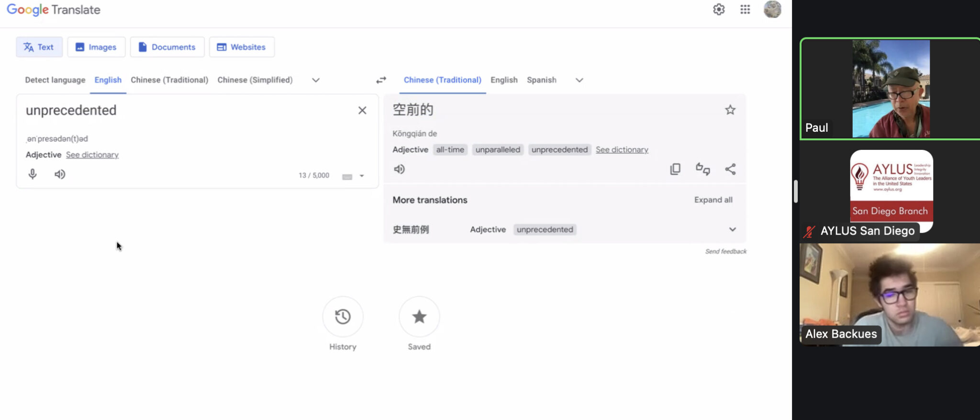Viewport: 980px width, 420px height.
Task: Select AYLUS San Diego participant tile
Action: 890,192
